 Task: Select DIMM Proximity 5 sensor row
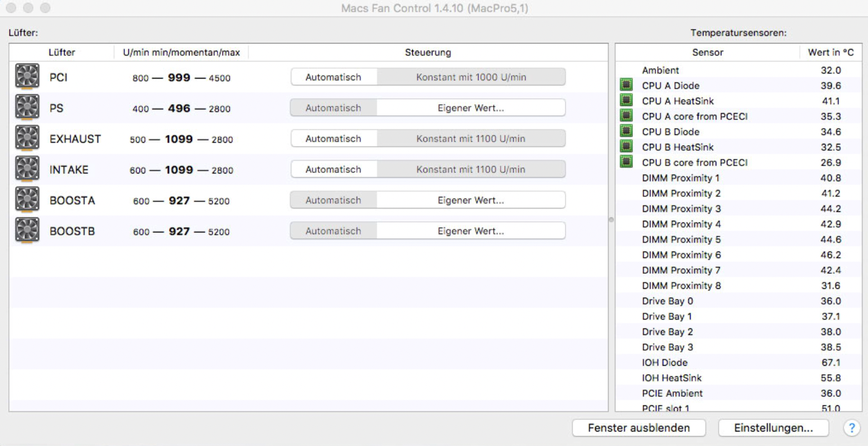pyautogui.click(x=739, y=239)
